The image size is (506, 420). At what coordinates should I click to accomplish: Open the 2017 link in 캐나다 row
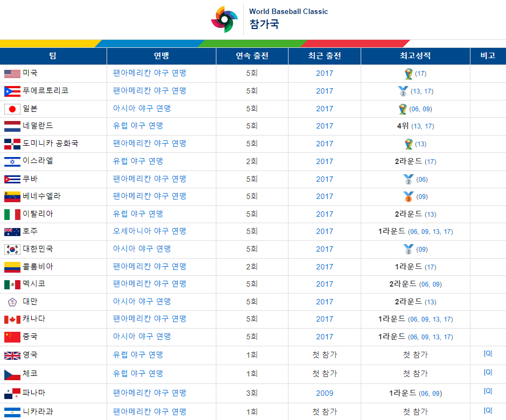(x=325, y=319)
